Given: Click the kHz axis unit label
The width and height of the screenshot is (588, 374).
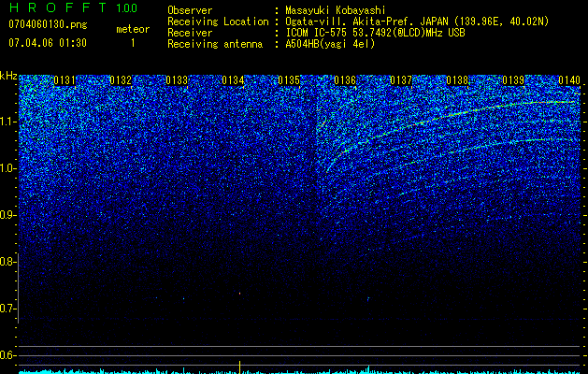Looking at the screenshot, I should tap(8, 76).
